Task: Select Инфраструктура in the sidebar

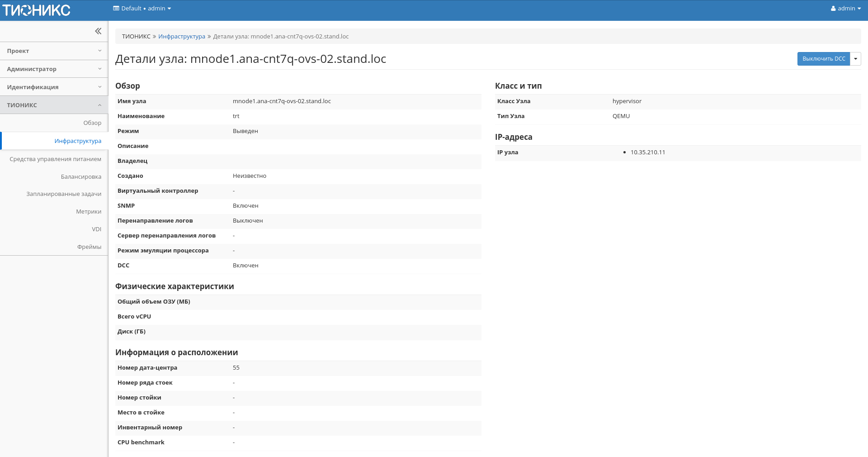Action: tap(78, 141)
